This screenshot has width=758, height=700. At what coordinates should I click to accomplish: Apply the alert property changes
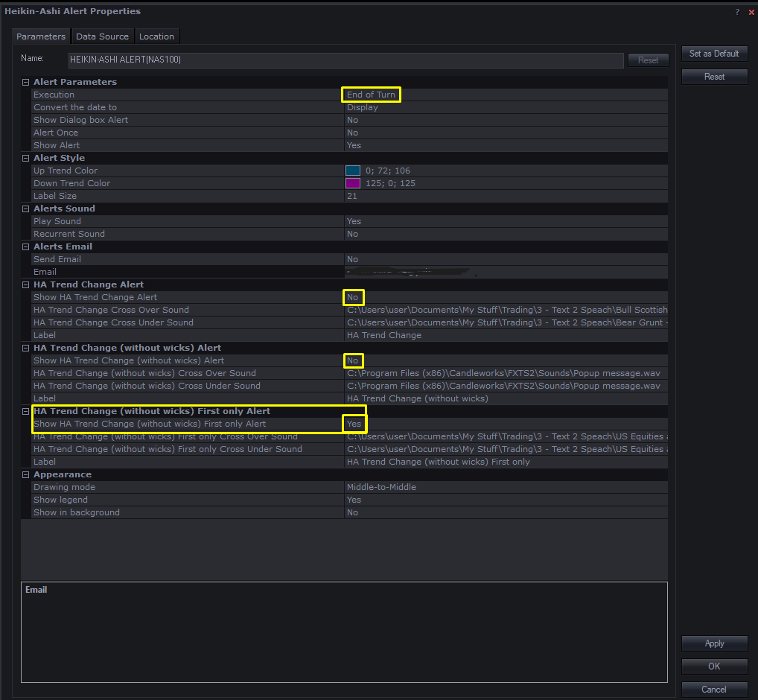click(x=714, y=643)
